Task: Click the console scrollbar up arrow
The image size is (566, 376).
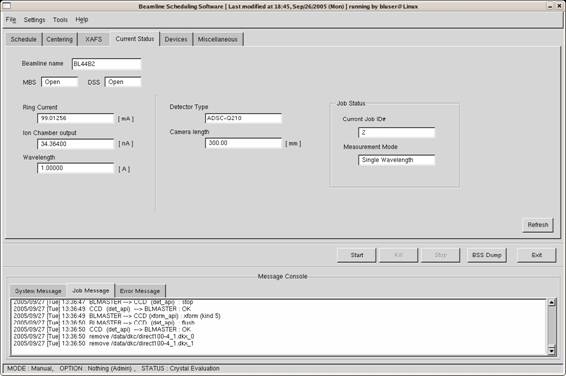Action: tap(551, 302)
